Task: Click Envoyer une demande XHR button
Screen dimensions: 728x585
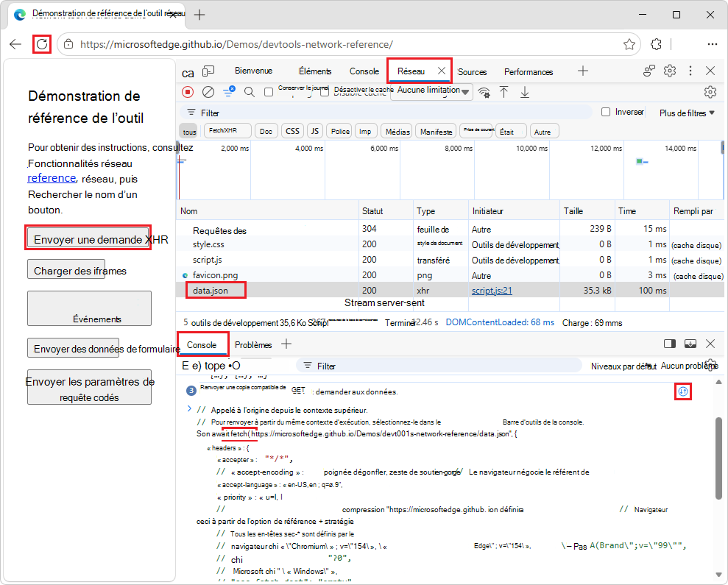Action: click(x=88, y=238)
